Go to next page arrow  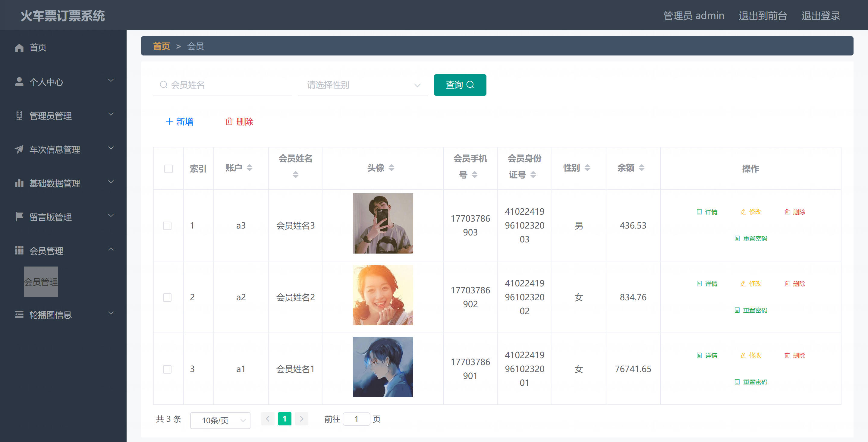pyautogui.click(x=302, y=419)
